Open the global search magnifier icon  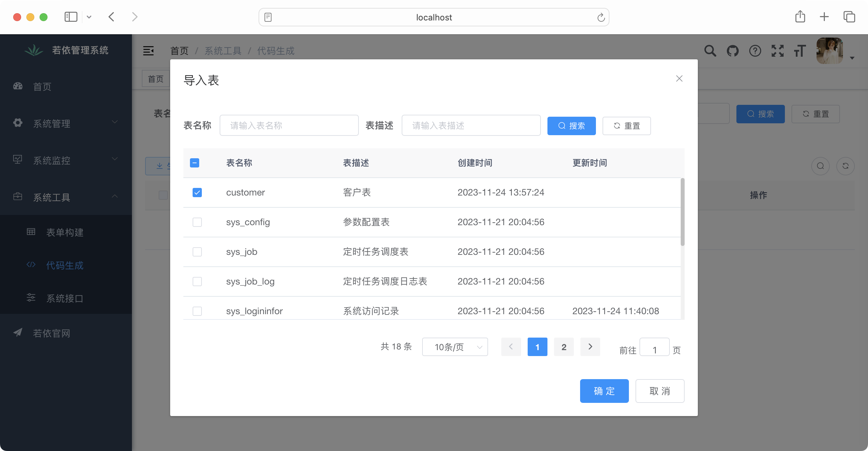[710, 51]
